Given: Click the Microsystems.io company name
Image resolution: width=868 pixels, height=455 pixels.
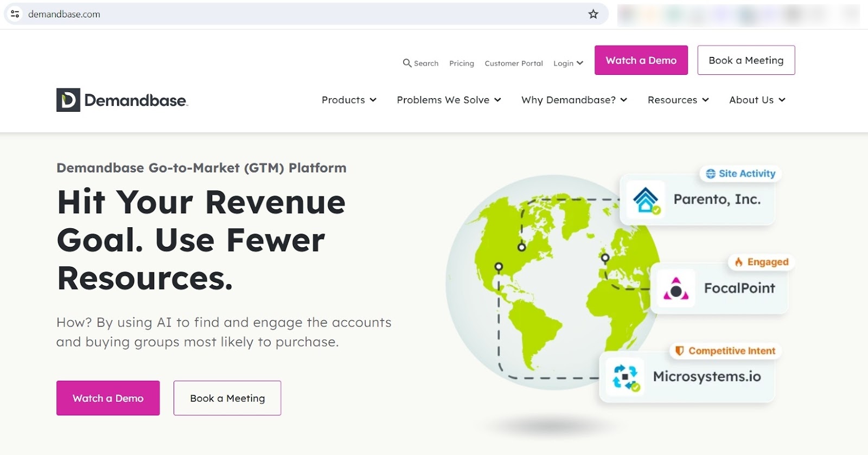Looking at the screenshot, I should point(707,376).
